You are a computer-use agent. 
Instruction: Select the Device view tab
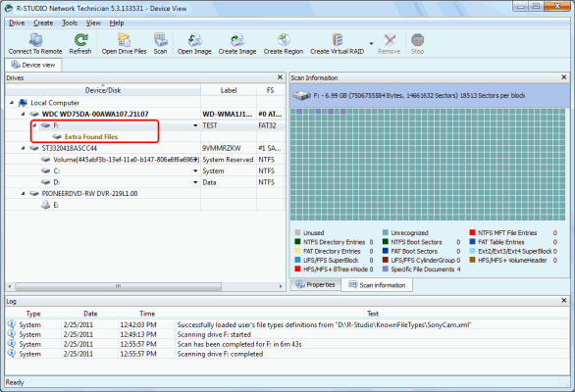[x=33, y=65]
